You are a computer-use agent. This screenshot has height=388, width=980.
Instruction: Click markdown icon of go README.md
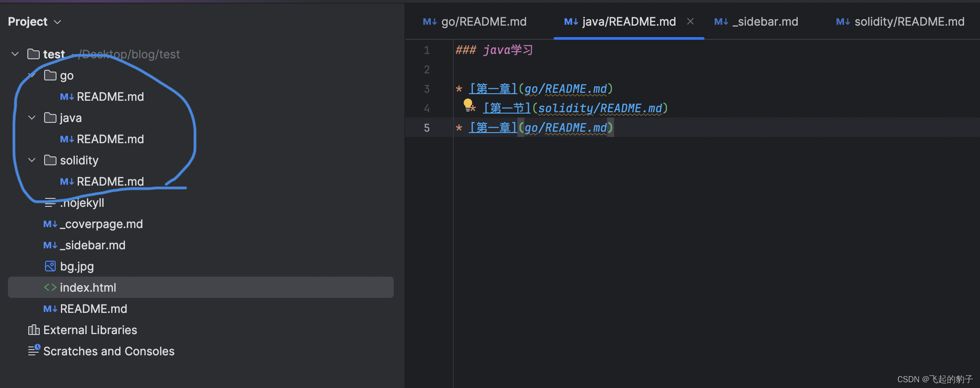click(67, 97)
